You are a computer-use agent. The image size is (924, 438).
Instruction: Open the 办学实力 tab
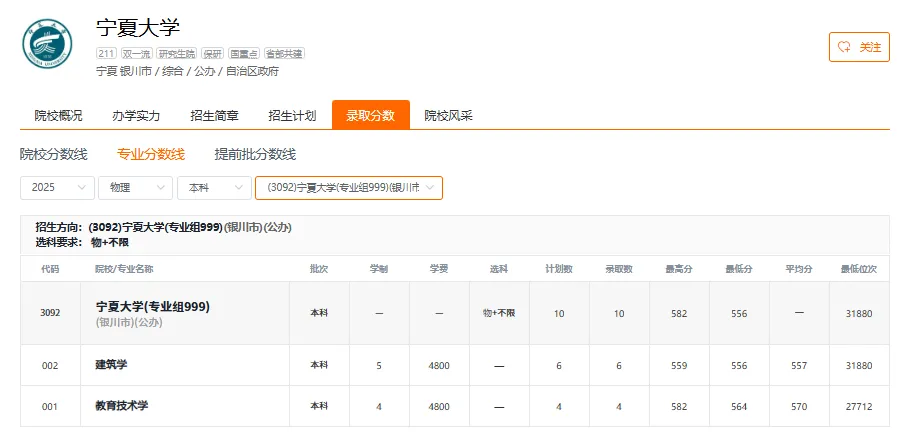tap(136, 116)
